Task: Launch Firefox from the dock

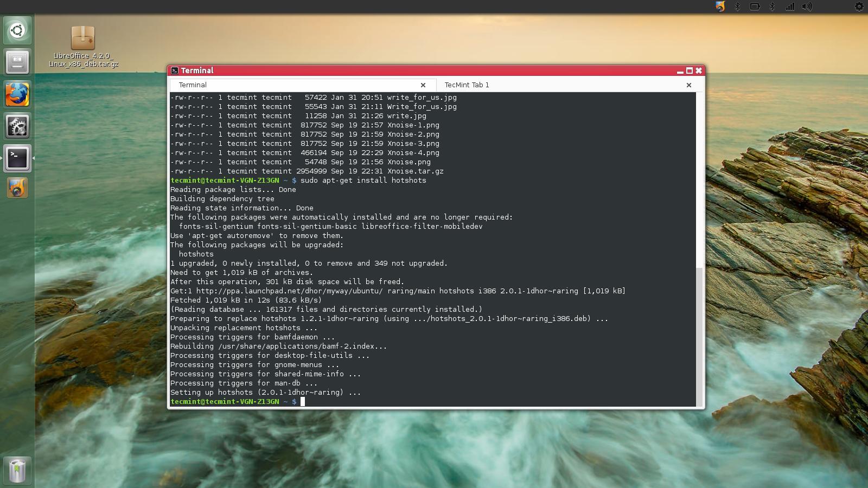Action: coord(17,94)
